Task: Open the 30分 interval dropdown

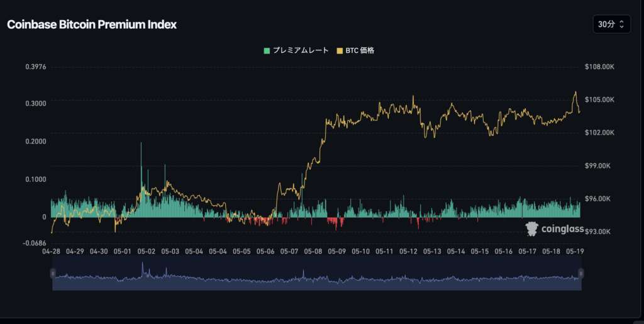Action: 611,25
